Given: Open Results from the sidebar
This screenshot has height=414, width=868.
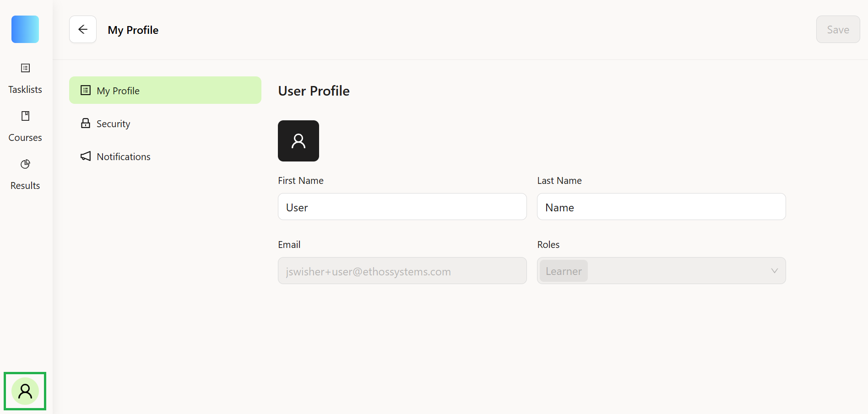Looking at the screenshot, I should click(25, 175).
